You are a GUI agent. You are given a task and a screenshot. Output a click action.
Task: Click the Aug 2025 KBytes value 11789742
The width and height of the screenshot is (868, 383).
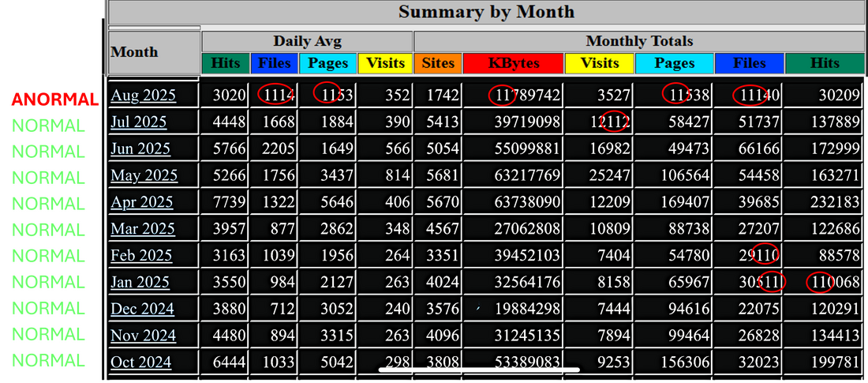[x=524, y=96]
